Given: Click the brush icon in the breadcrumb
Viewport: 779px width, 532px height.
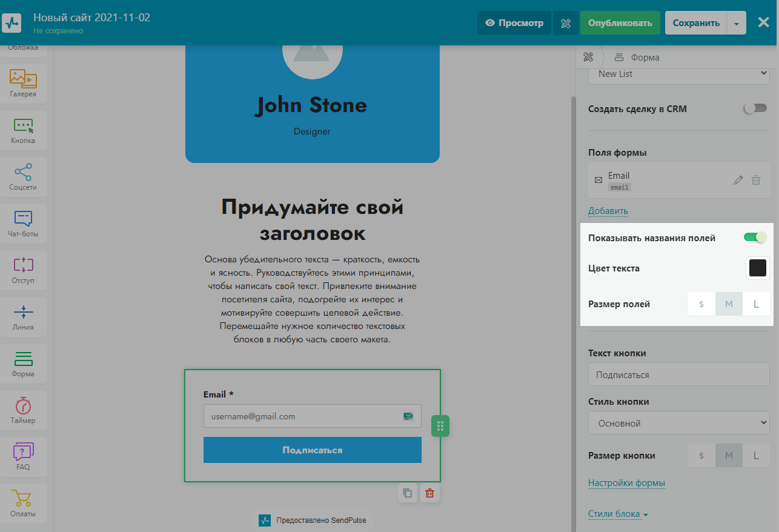Looking at the screenshot, I should pyautogui.click(x=588, y=58).
